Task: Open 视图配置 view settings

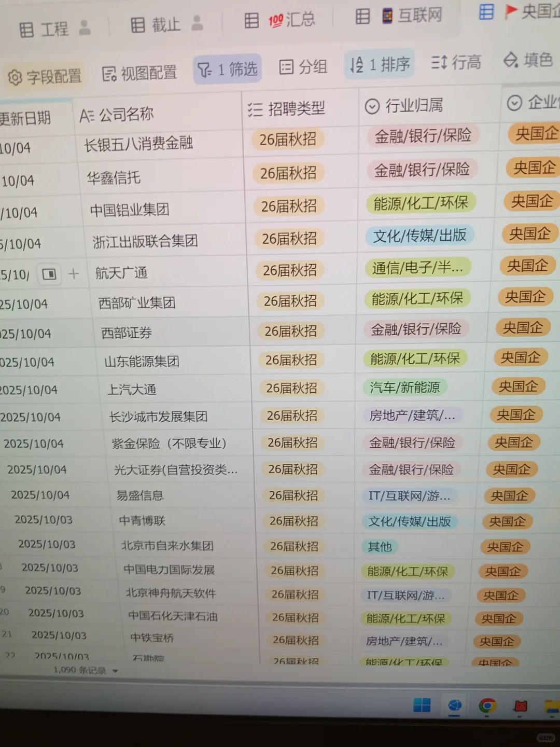Action: (139, 73)
